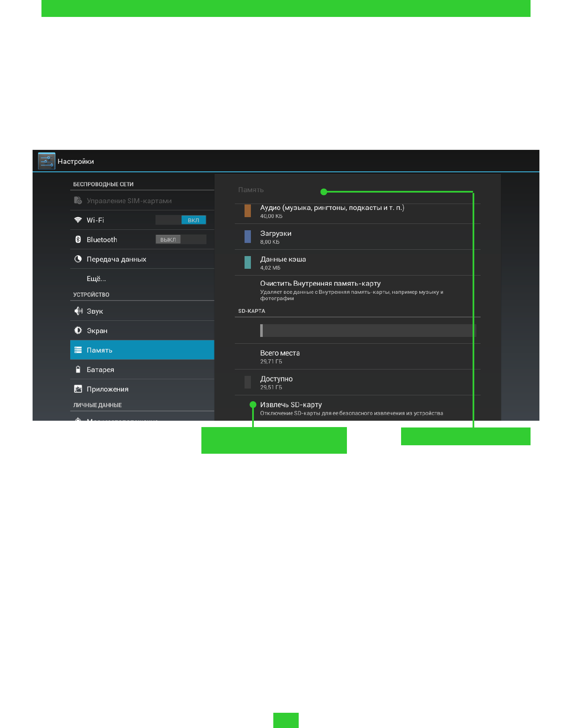The height and width of the screenshot is (728, 572).
Task: Click the sound speaker icon
Action: (78, 311)
